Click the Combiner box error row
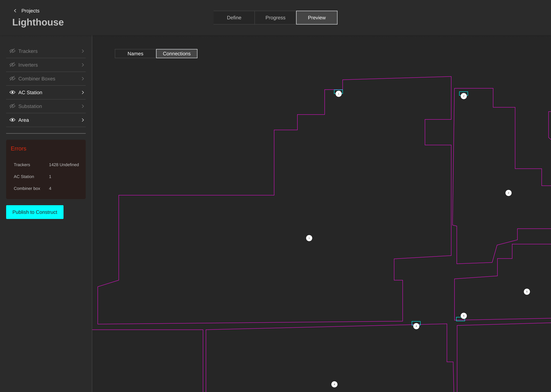This screenshot has height=392, width=551. tap(46, 188)
